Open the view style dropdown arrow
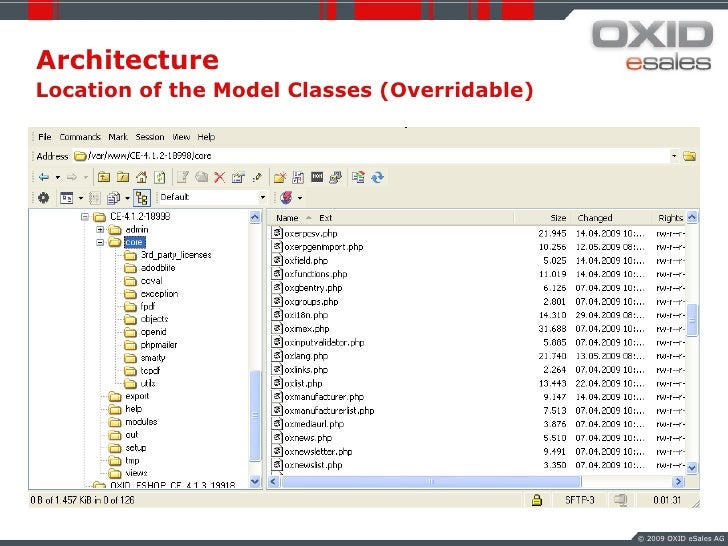 point(81,198)
